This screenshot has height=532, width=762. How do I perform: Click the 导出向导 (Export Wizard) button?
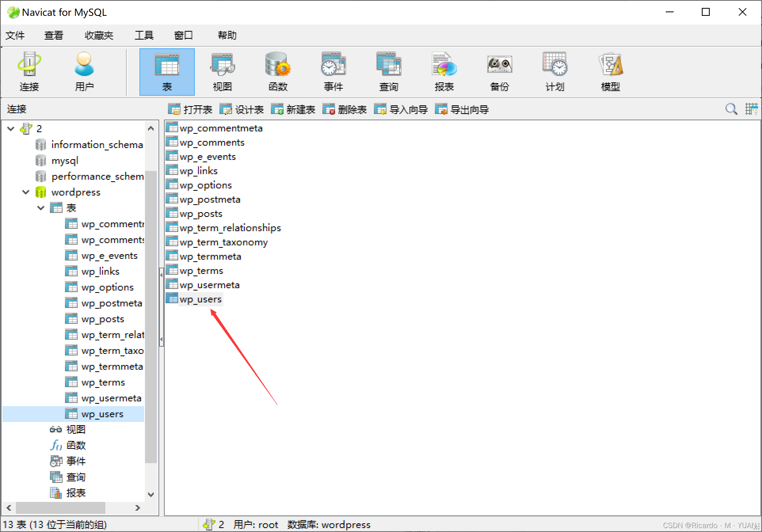pyautogui.click(x=462, y=110)
